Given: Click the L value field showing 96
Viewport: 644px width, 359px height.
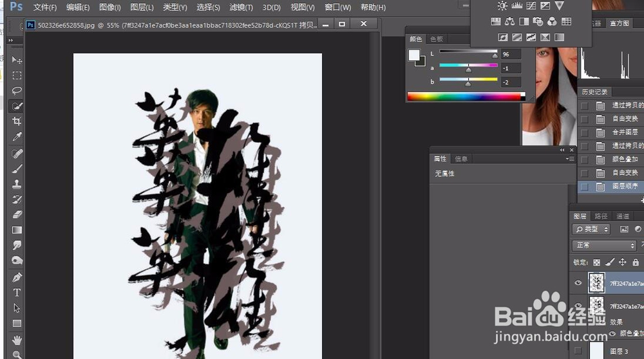Looking at the screenshot, I should click(x=511, y=54).
